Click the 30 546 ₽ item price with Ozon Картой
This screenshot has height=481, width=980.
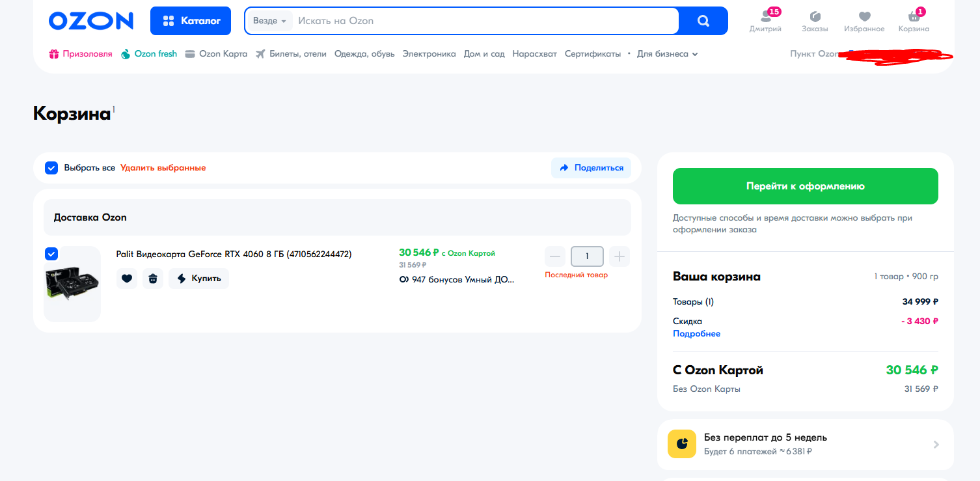click(x=447, y=253)
